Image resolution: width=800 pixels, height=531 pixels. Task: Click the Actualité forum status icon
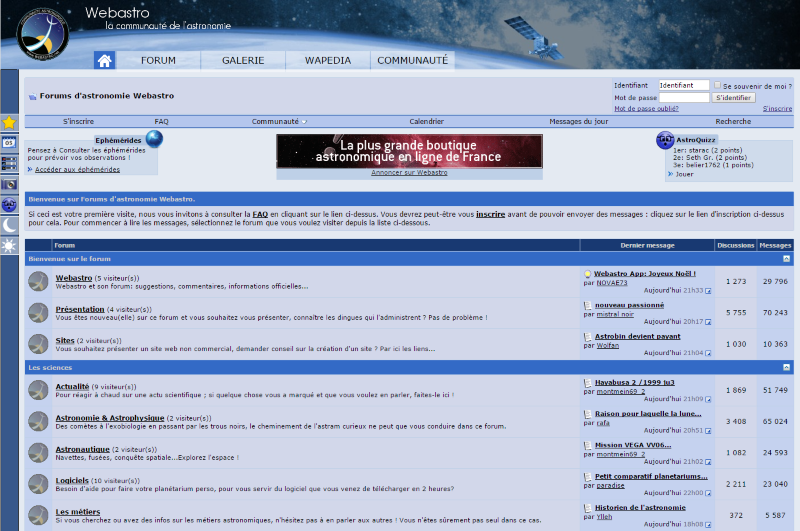pos(38,390)
